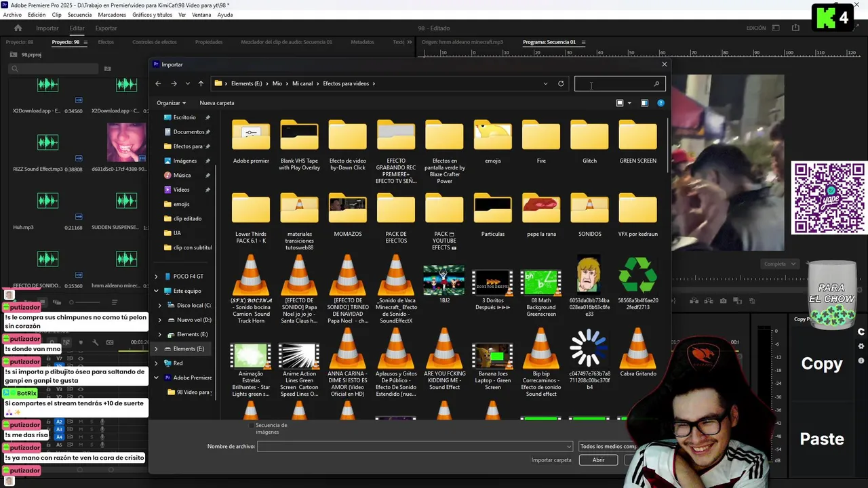Open the Fire folder

[541, 142]
